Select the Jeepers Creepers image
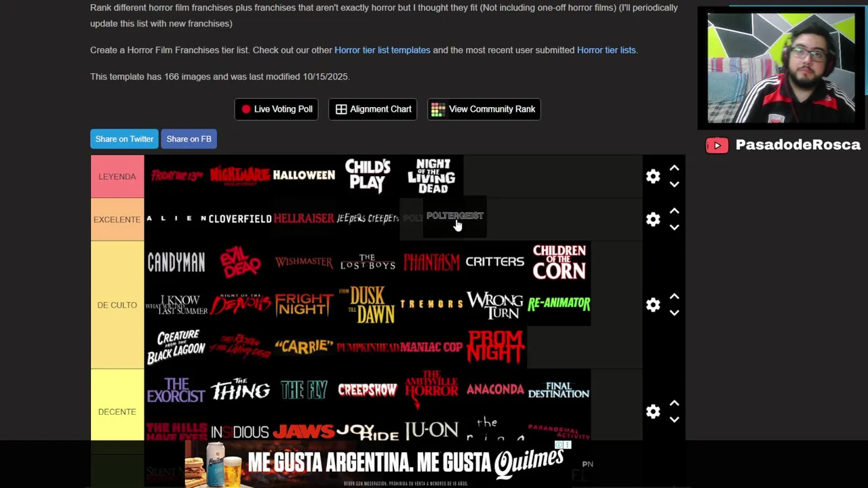868x488 pixels. coord(368,219)
